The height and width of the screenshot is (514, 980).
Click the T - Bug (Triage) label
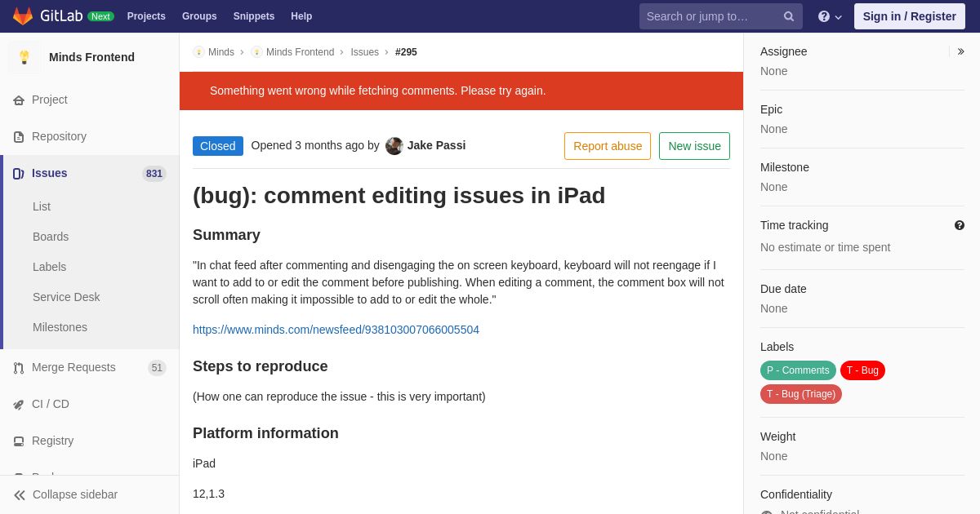pos(801,394)
